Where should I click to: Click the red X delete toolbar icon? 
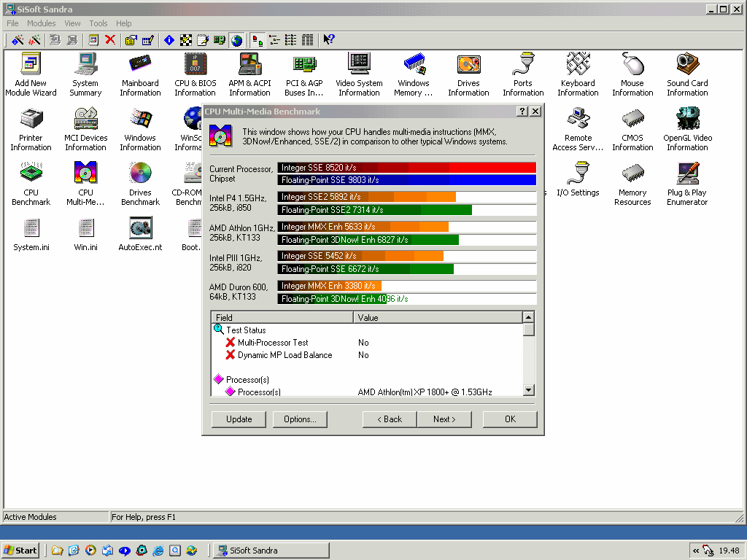[110, 40]
